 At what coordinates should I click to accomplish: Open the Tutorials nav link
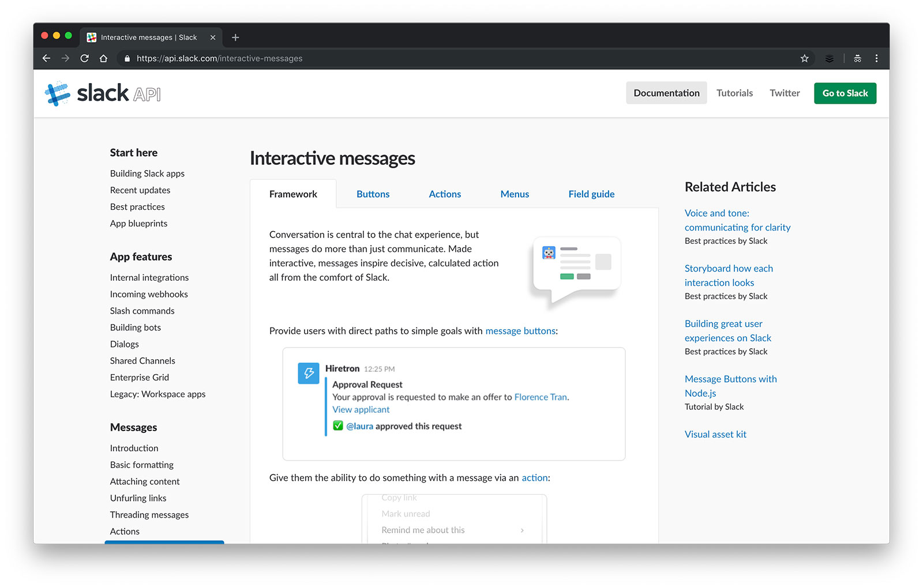pos(734,93)
